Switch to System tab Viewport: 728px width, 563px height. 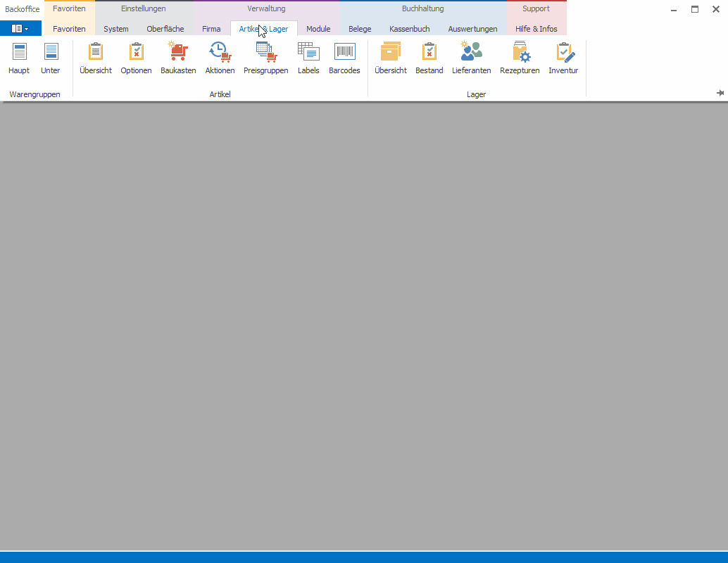click(116, 29)
